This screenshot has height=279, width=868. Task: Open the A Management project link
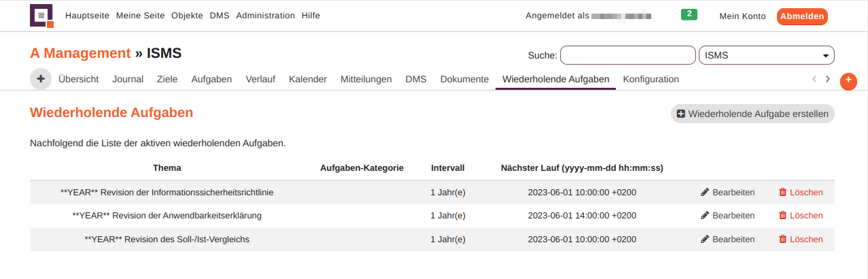tap(80, 53)
